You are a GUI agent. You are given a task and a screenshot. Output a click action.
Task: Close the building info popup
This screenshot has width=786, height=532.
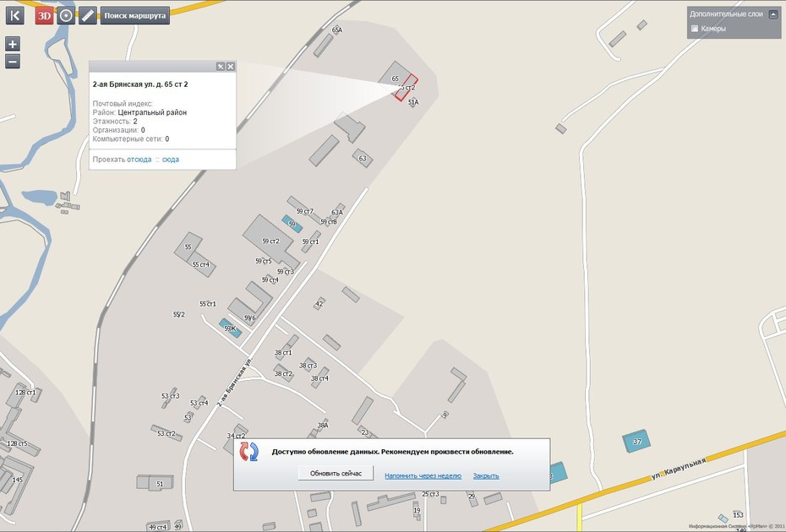[x=231, y=67]
